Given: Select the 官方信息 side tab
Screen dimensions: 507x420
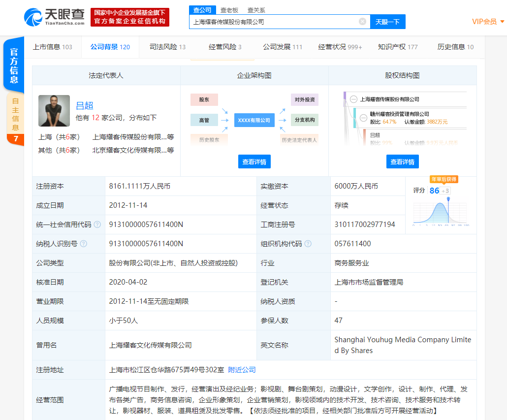Looking at the screenshot, I should [x=14, y=66].
